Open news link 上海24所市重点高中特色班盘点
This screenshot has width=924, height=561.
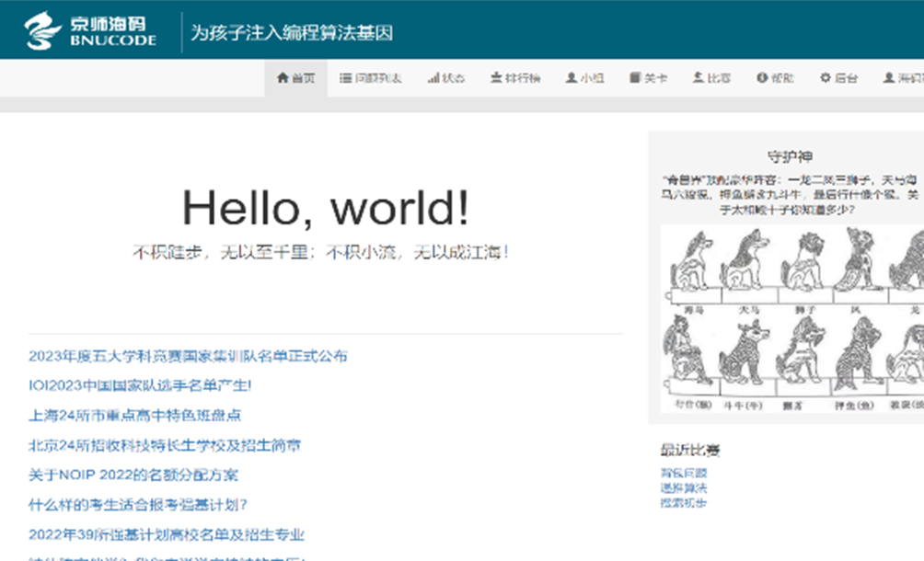point(135,416)
